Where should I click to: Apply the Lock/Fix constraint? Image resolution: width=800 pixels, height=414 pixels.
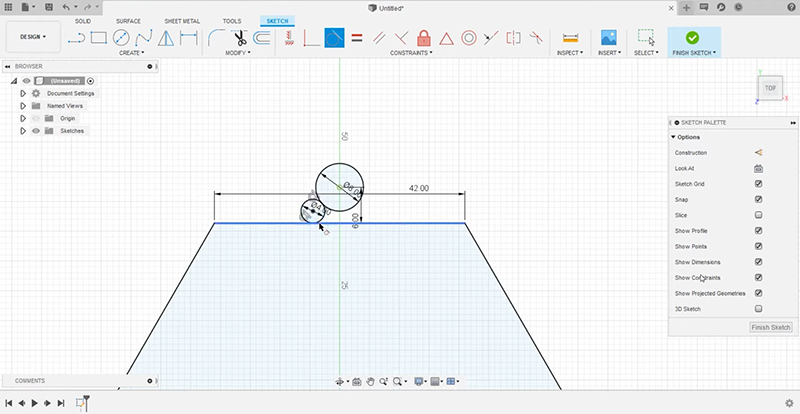click(422, 38)
